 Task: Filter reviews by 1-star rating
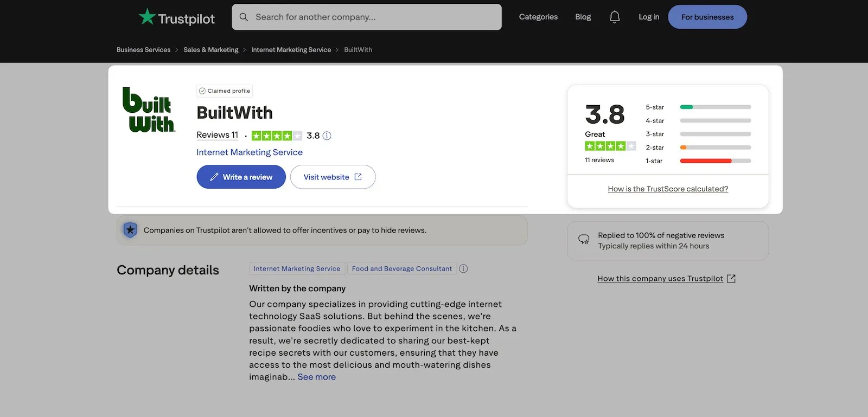click(698, 161)
